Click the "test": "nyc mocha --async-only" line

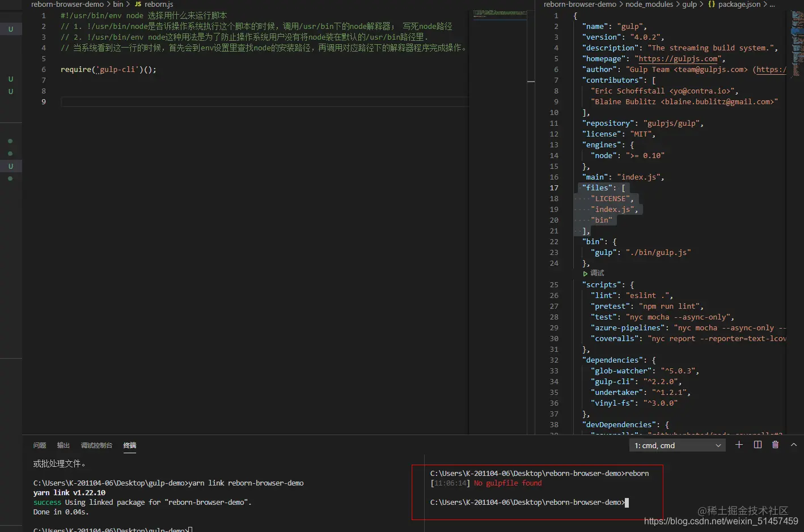[x=662, y=317]
